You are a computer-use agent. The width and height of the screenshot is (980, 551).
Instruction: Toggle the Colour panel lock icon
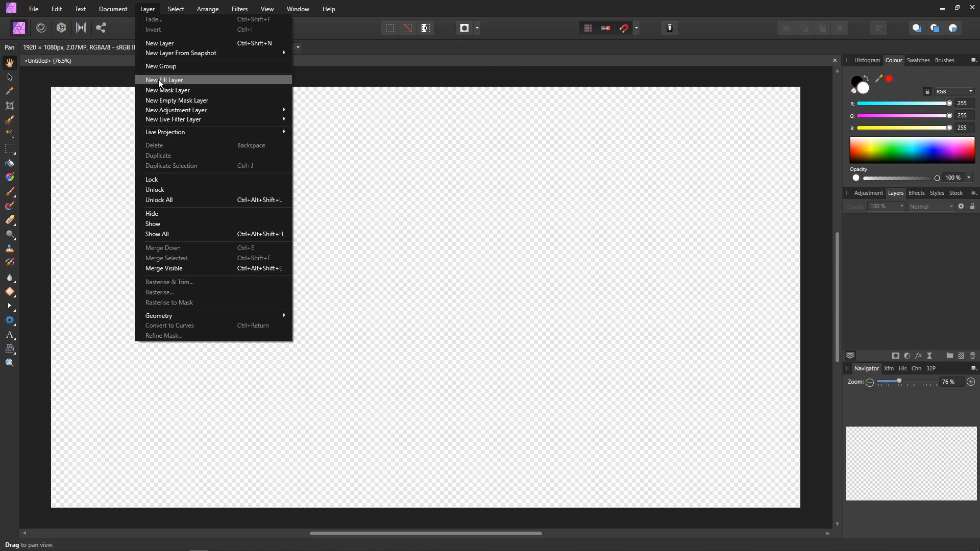click(927, 91)
